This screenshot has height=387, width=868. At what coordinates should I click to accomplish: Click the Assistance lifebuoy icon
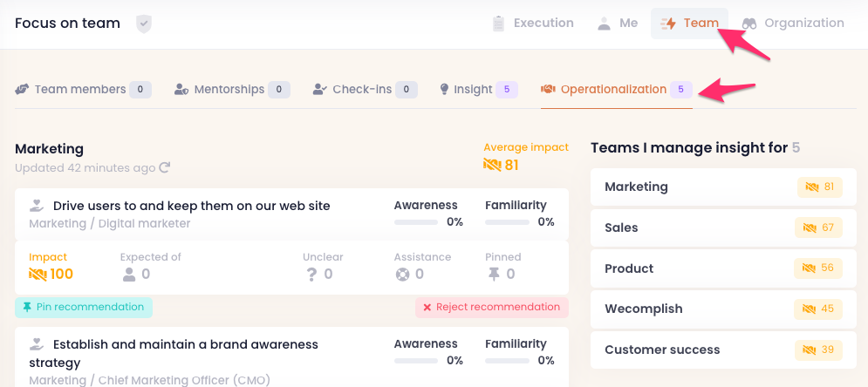[402, 275]
